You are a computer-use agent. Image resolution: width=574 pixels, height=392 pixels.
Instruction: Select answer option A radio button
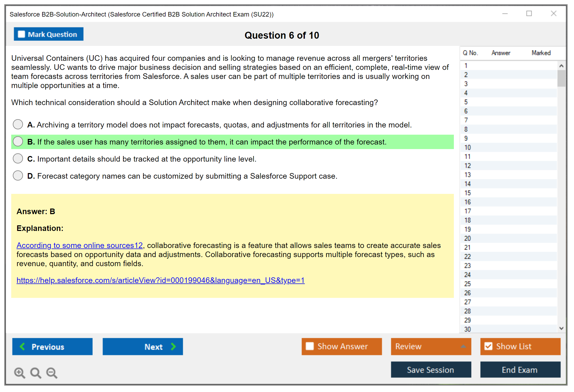(x=18, y=124)
